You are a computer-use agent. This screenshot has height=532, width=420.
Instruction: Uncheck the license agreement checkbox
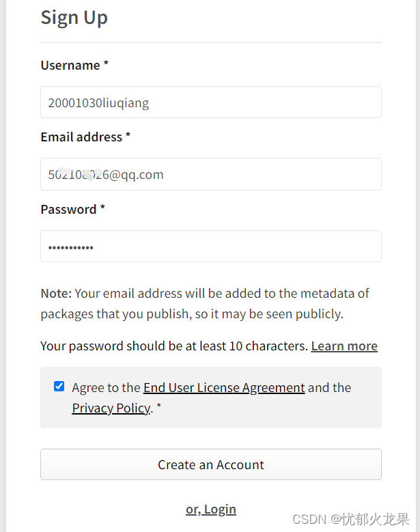click(59, 386)
